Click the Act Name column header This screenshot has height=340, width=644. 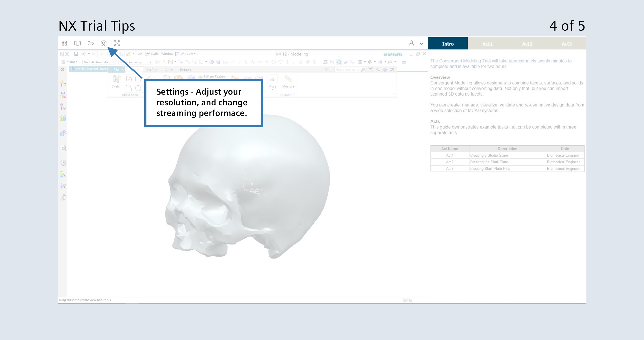(449, 149)
